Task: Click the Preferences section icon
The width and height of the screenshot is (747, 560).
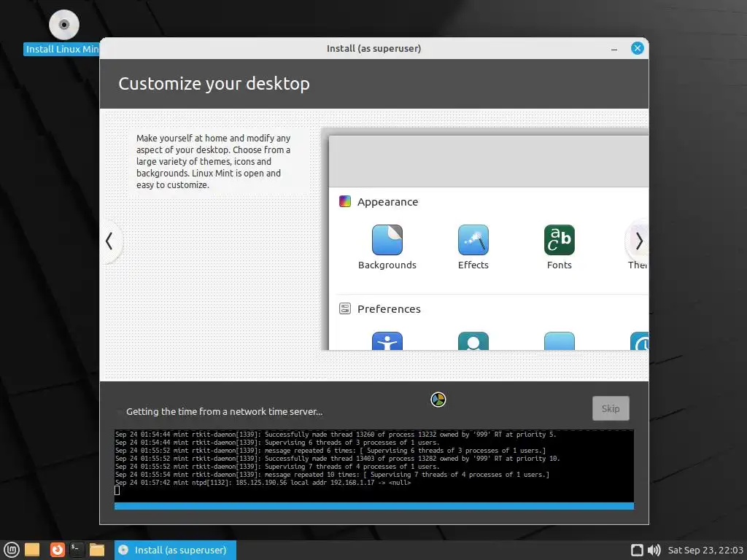Action: (345, 308)
